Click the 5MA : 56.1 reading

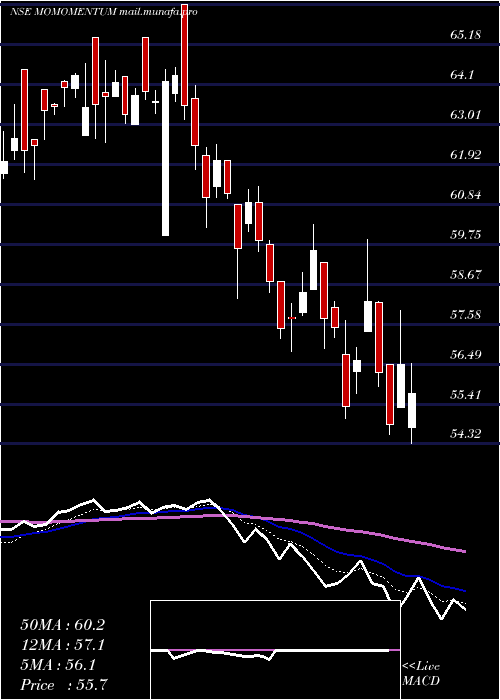point(58,665)
